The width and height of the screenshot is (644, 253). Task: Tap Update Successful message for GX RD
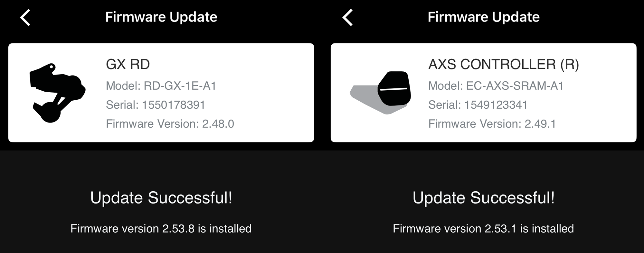coord(161,198)
